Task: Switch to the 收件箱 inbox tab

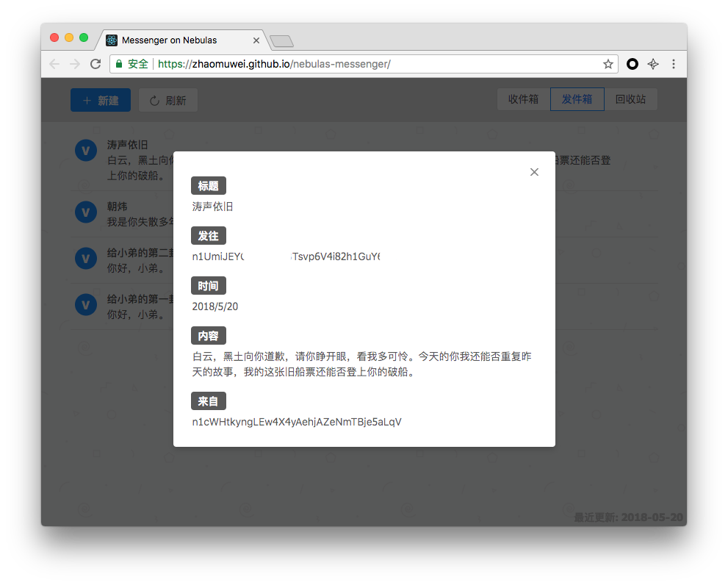Action: pyautogui.click(x=523, y=99)
